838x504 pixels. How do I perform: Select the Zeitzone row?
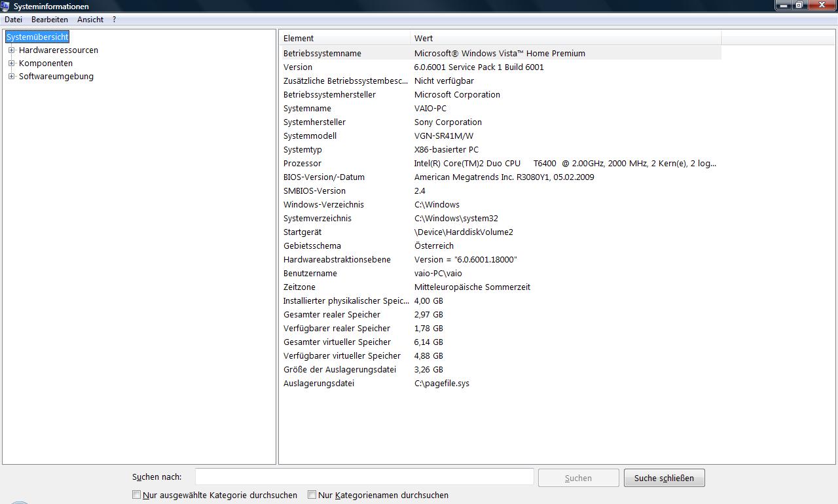coord(500,287)
